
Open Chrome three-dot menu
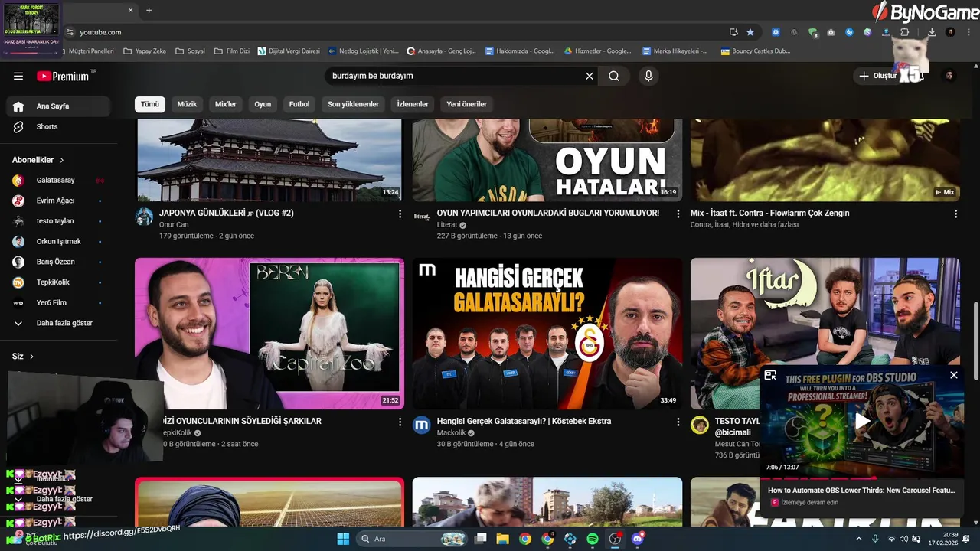coord(968,32)
